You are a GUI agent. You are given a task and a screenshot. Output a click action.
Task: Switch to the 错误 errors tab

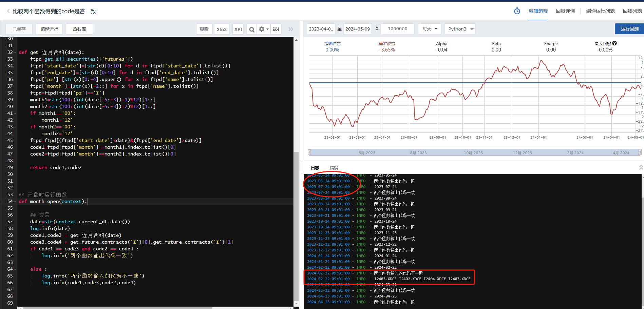tap(334, 168)
